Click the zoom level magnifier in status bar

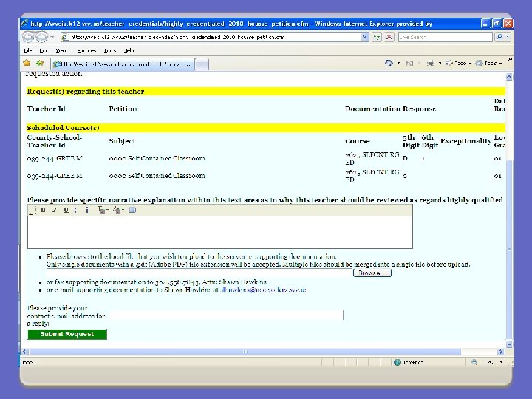pos(474,362)
